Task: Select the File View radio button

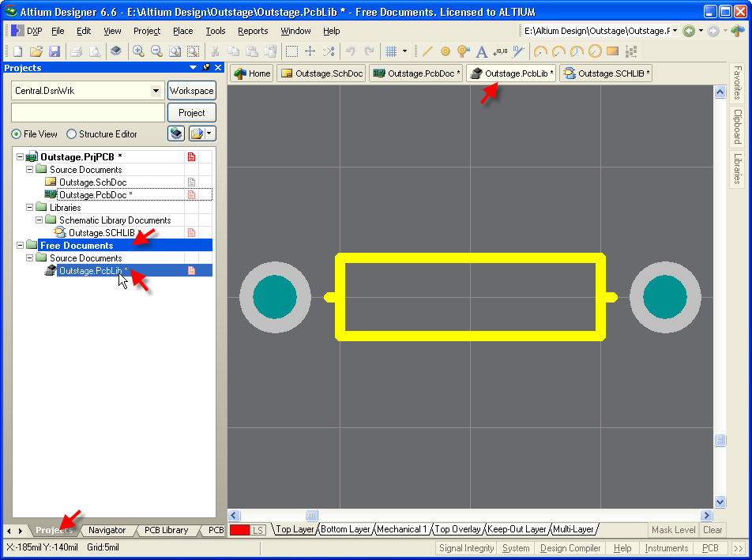Action: tap(17, 134)
